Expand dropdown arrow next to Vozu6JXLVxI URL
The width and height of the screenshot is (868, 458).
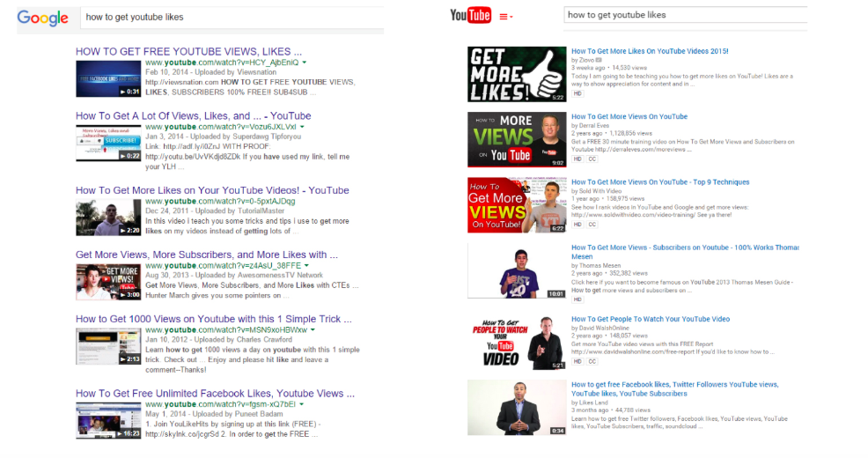[x=302, y=127]
